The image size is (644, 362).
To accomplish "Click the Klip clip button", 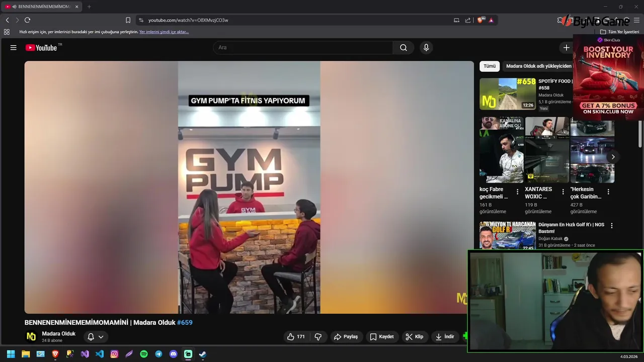I will (415, 337).
